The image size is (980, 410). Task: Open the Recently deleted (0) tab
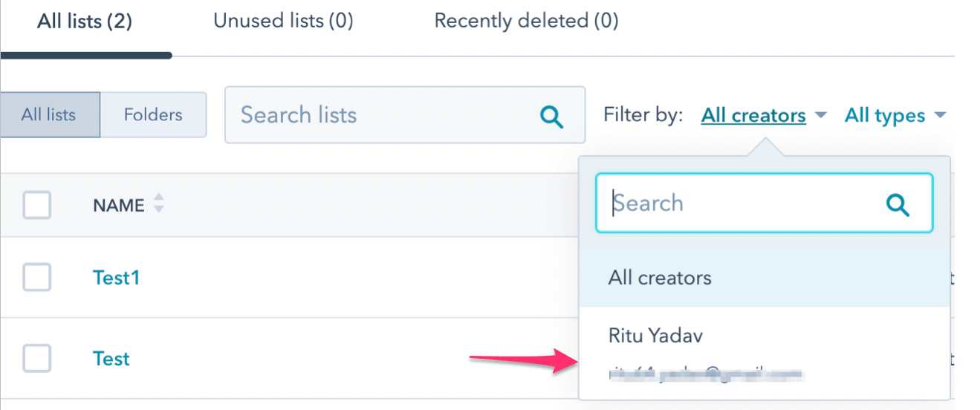[526, 21]
